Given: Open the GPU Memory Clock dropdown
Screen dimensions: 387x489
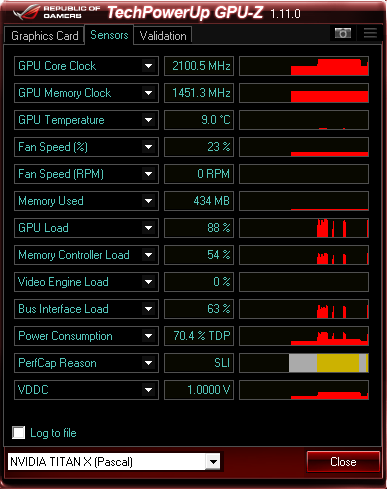Looking at the screenshot, I should [x=148, y=93].
